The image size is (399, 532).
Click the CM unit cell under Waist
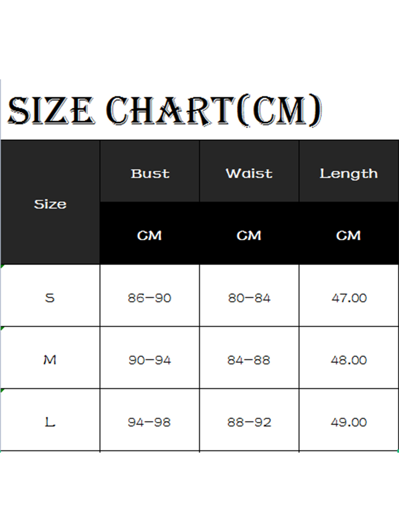tap(249, 235)
